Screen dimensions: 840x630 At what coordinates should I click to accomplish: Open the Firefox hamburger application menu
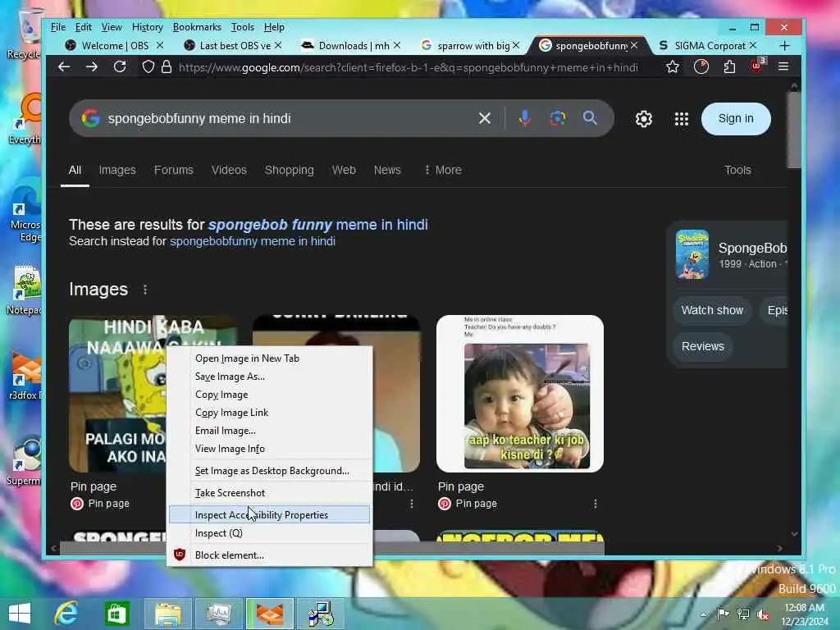point(783,66)
